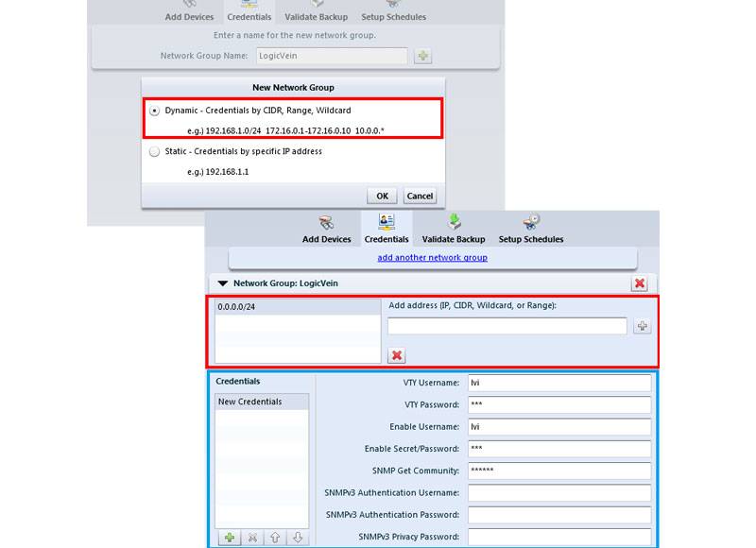
Task: Click OK in New Network Group dialog
Action: (x=382, y=196)
